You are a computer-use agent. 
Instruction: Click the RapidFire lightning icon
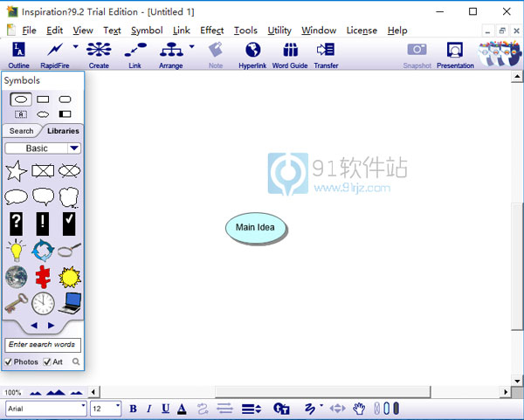click(54, 51)
